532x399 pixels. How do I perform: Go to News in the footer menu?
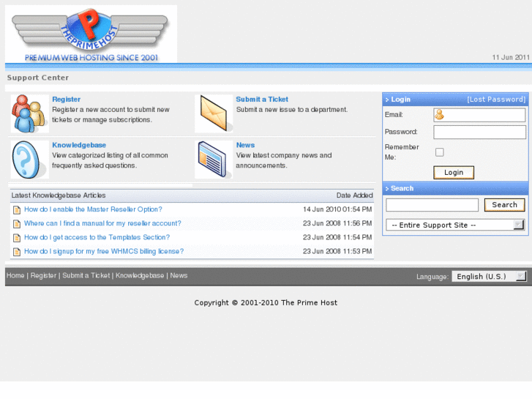[x=179, y=275]
